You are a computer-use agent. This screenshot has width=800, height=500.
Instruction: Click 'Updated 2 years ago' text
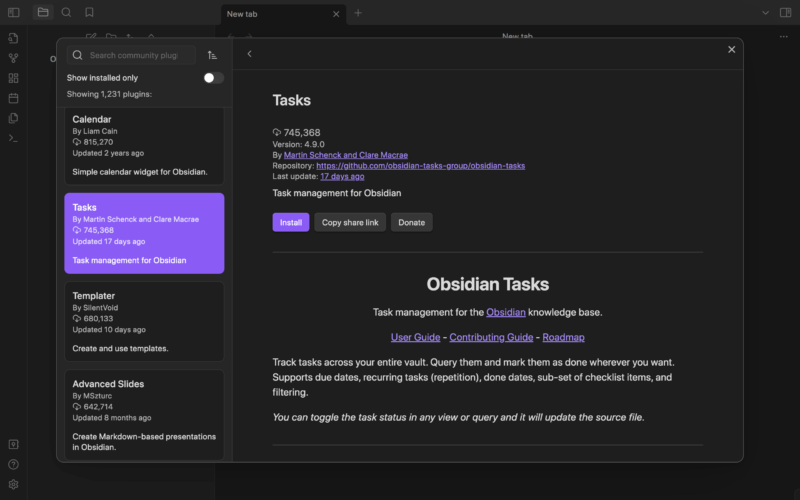108,153
